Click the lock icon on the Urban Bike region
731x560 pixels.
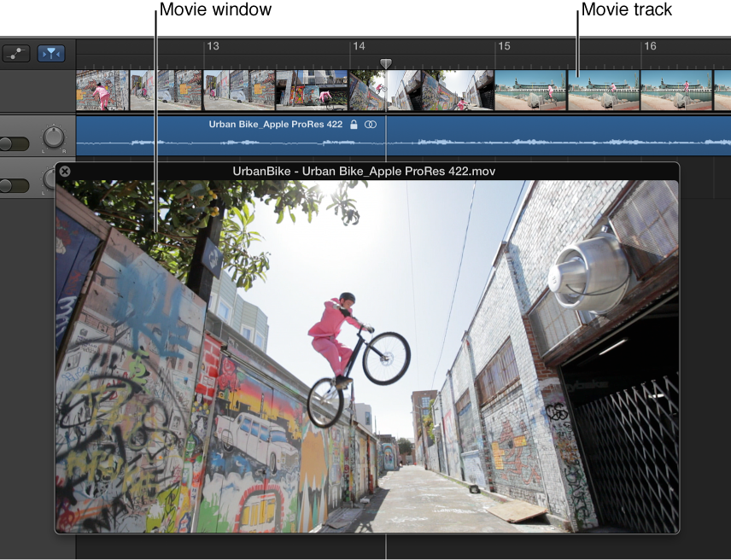click(x=354, y=125)
